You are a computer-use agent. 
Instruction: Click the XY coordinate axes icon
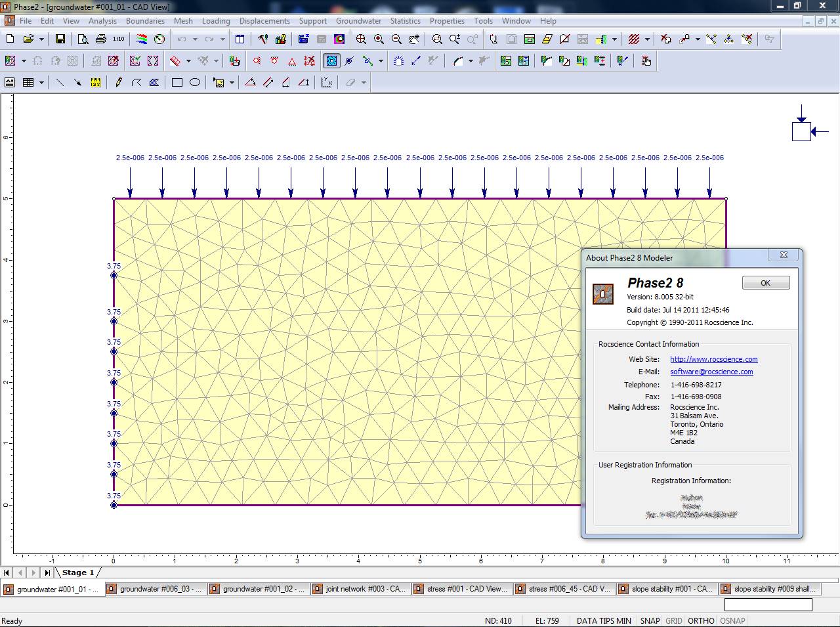tap(327, 83)
